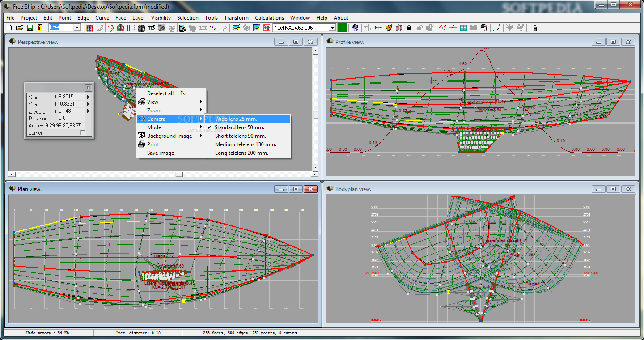Toggle waterlines display icon in the toolbar

pyautogui.click(x=161, y=28)
